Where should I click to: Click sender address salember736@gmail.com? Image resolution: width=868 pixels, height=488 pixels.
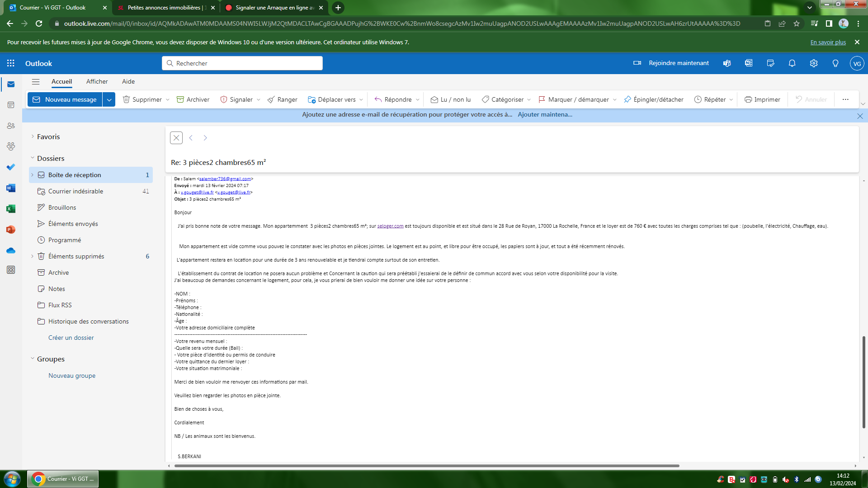point(225,179)
